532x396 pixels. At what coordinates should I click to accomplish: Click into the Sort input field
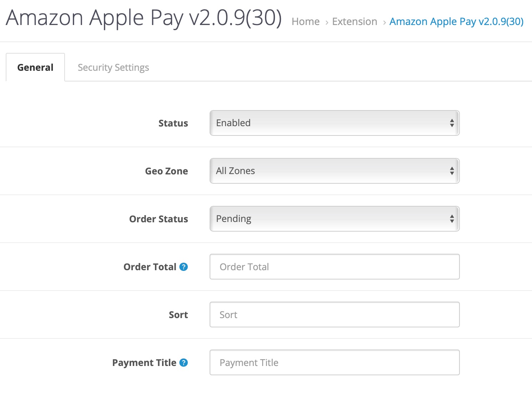tap(335, 315)
